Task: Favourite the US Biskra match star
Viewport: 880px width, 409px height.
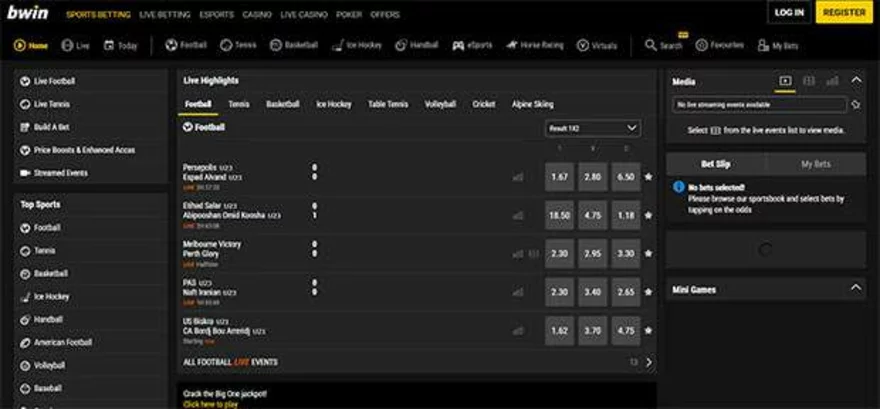Action: click(x=648, y=330)
